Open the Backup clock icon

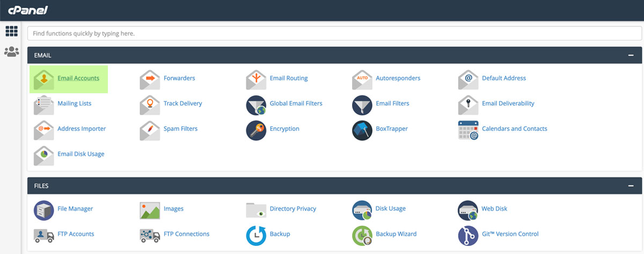point(256,235)
